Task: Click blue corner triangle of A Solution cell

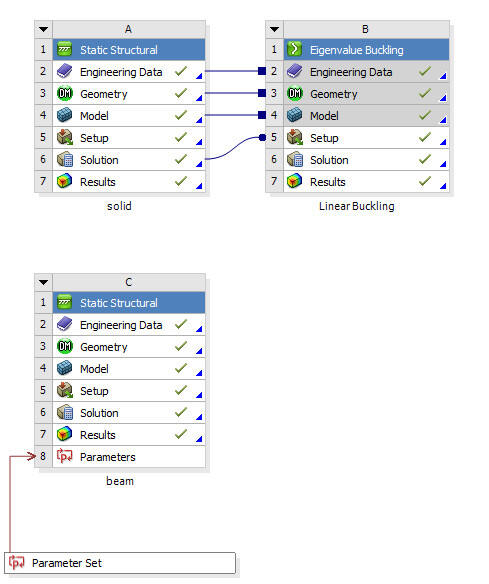Action: pos(199,164)
